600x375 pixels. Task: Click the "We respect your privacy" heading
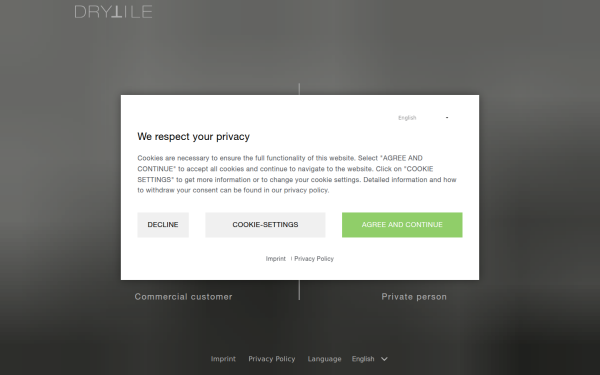194,137
